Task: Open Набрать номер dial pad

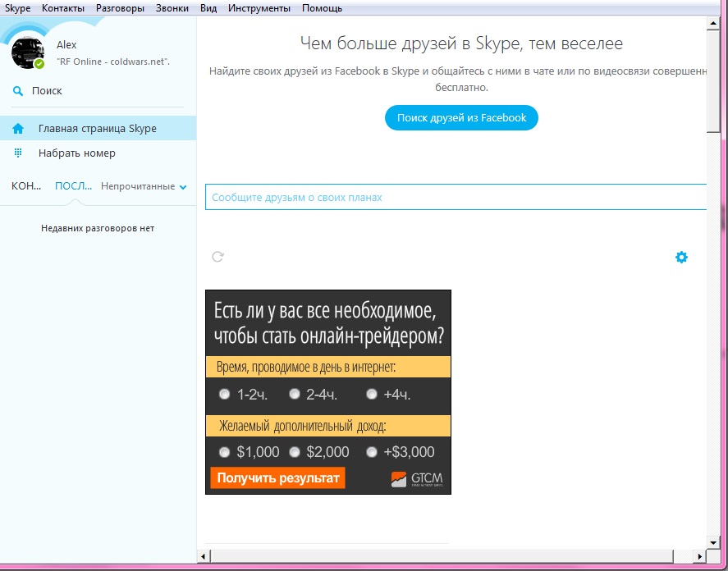Action: pos(98,153)
